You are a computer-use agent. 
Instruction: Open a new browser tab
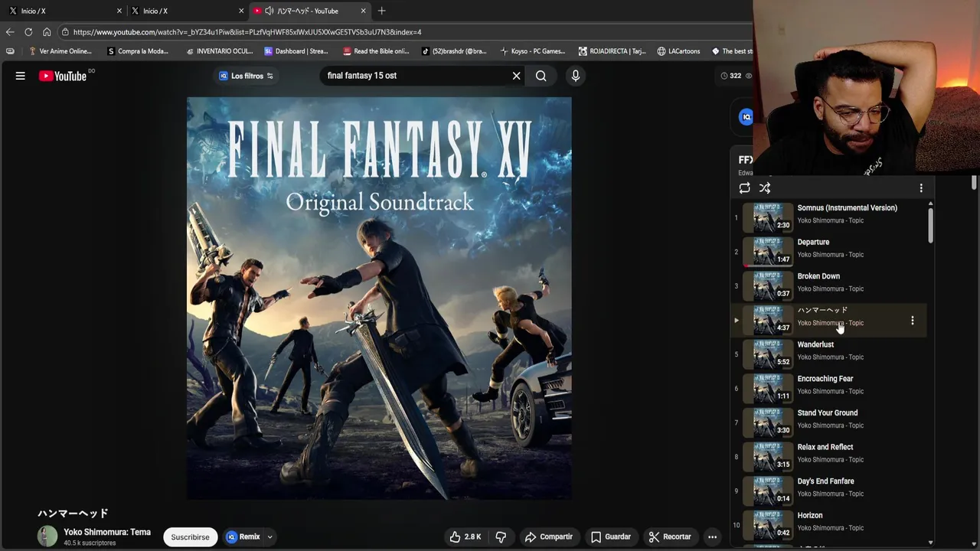[381, 11]
